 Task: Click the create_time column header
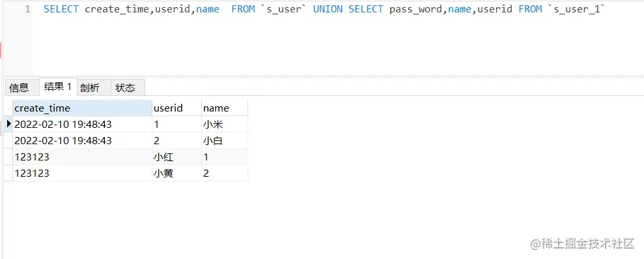pos(82,108)
